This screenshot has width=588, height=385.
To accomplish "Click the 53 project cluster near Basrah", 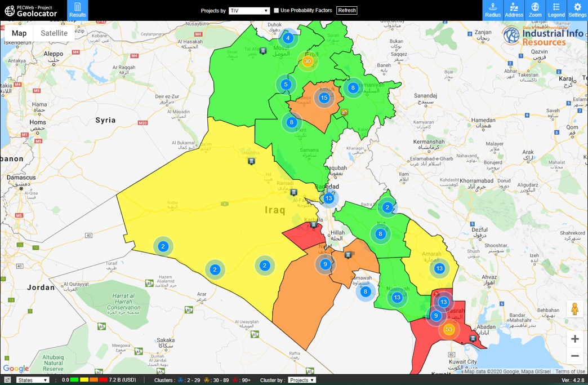I will tap(449, 329).
